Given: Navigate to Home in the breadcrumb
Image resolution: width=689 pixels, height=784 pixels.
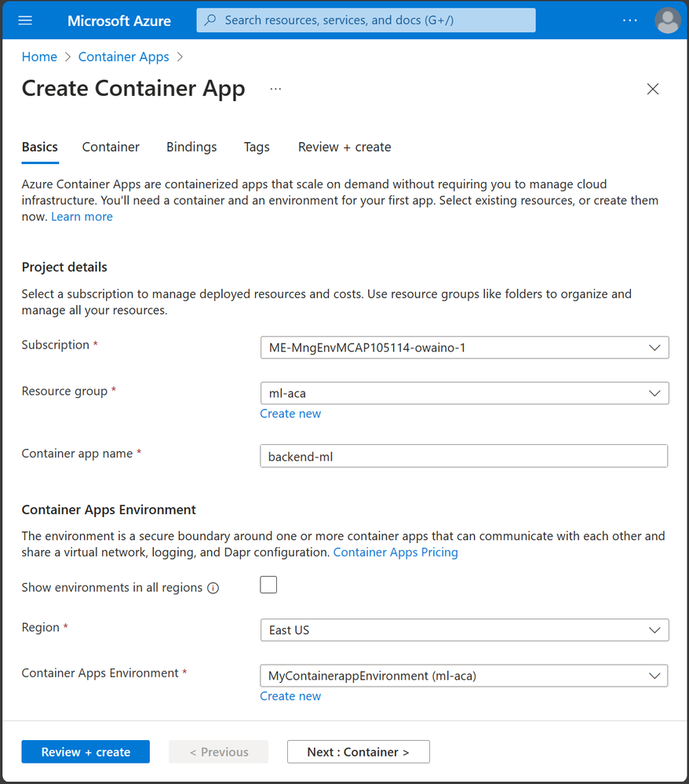Looking at the screenshot, I should coord(39,57).
